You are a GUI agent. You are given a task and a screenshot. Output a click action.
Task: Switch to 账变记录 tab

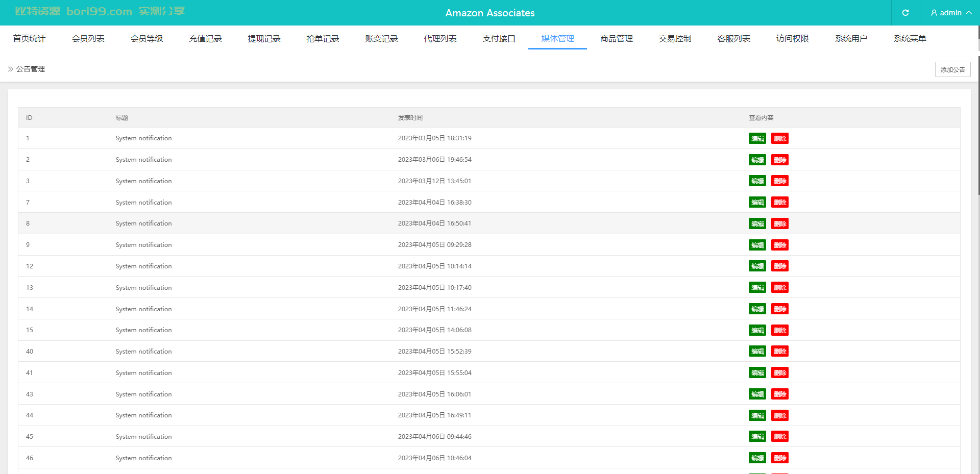pos(381,39)
